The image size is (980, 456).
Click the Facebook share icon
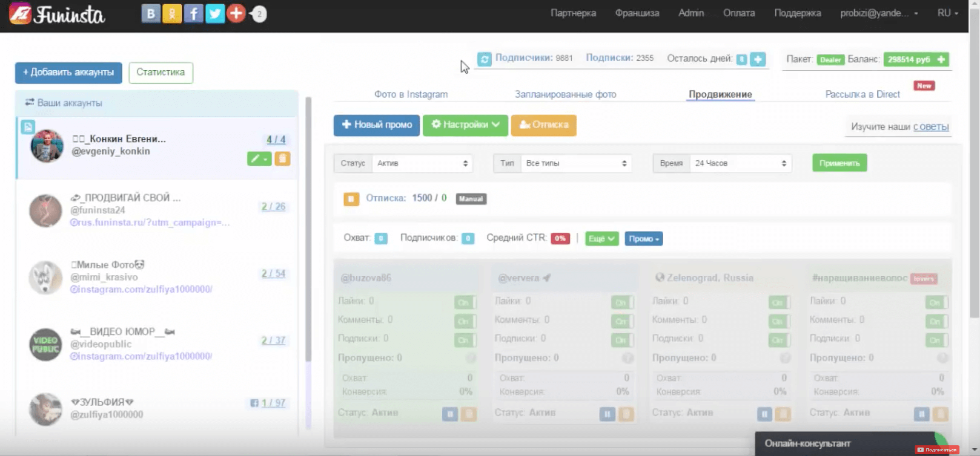click(x=193, y=14)
